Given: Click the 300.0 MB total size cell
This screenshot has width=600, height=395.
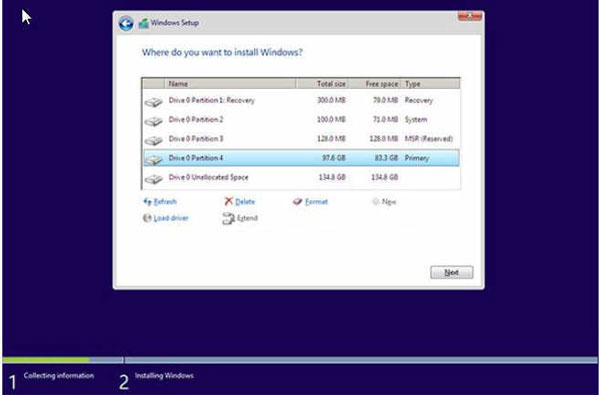Looking at the screenshot, I should [x=331, y=100].
